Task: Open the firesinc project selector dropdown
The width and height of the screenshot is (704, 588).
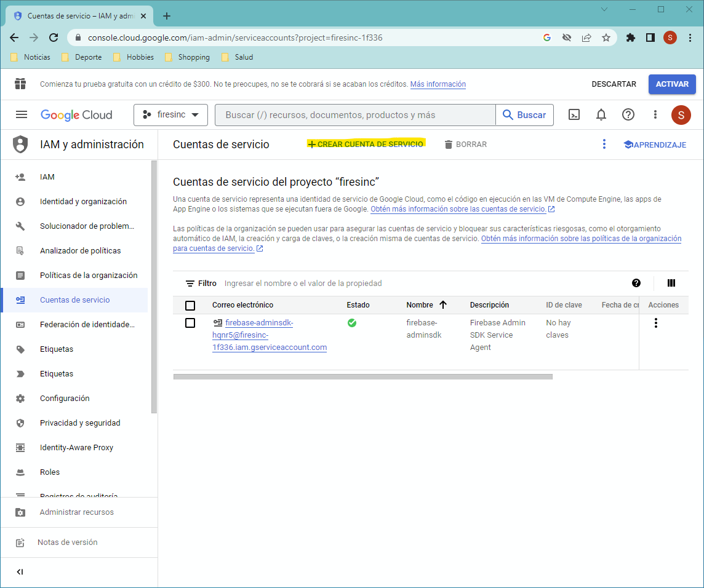Action: [x=170, y=115]
